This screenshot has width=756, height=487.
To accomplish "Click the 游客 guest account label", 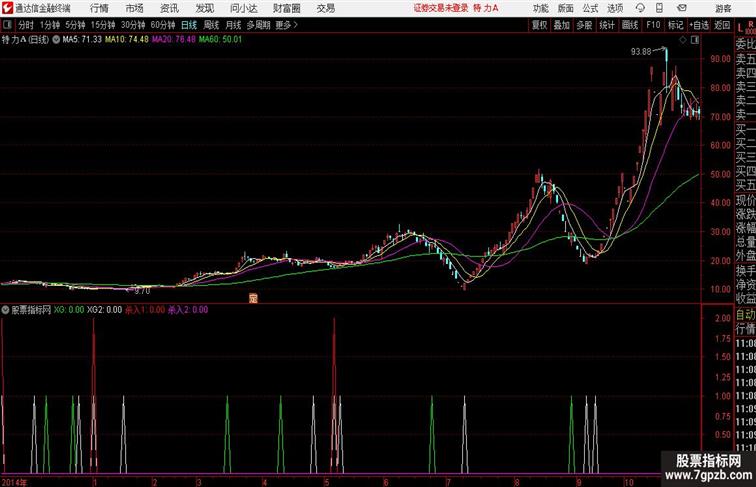I will click(723, 8).
